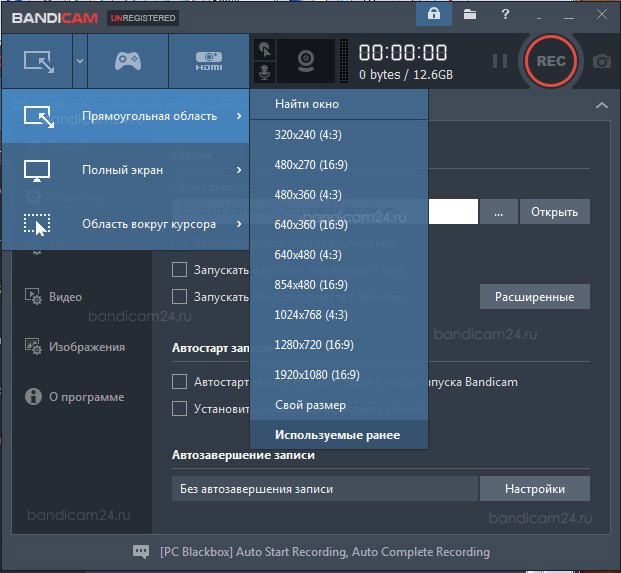Open the О программе tab
The image size is (621, 573).
pos(86,397)
